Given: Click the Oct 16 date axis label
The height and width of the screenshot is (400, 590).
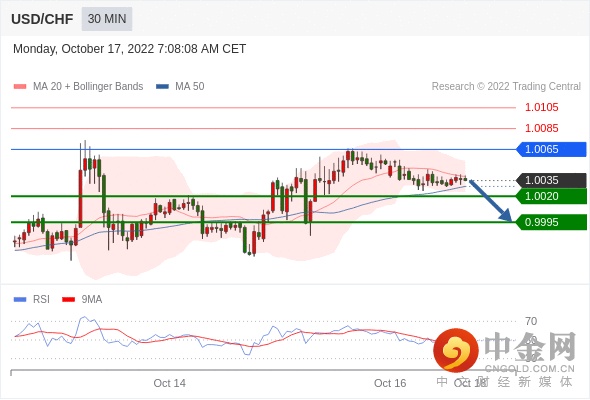Looking at the screenshot, I should point(390,383).
